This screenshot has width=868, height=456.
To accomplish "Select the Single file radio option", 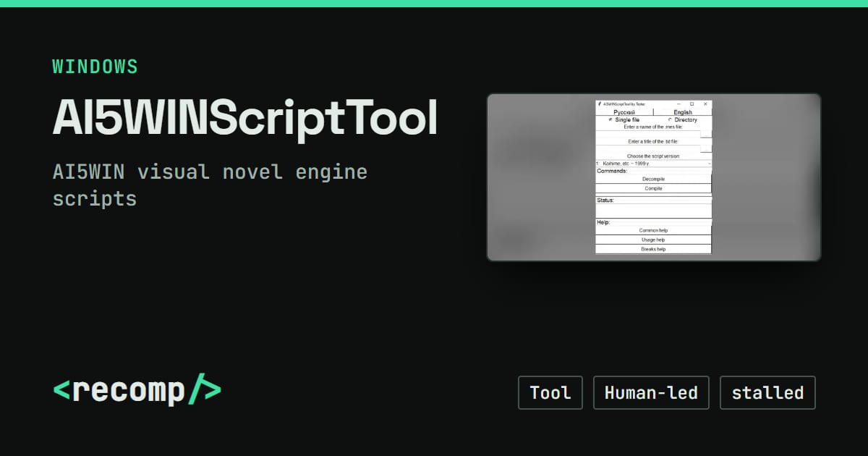I will [x=624, y=120].
